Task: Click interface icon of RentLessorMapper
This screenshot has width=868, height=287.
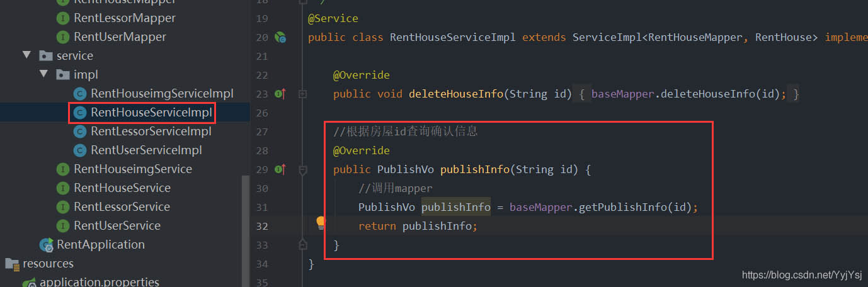Action: (x=62, y=18)
